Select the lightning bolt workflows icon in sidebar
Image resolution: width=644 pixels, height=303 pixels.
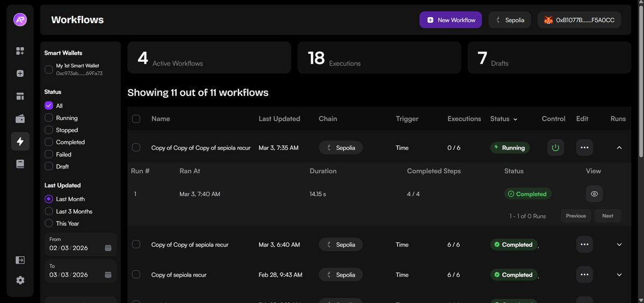click(20, 142)
